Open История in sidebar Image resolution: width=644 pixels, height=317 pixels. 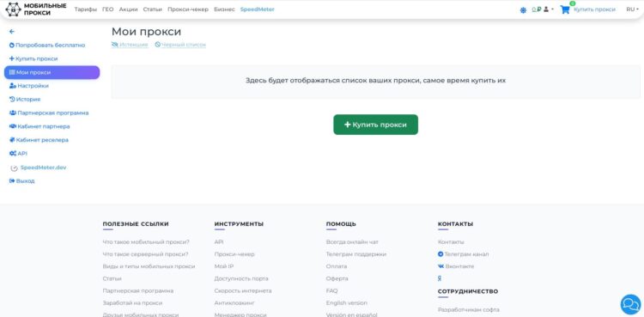25,99
